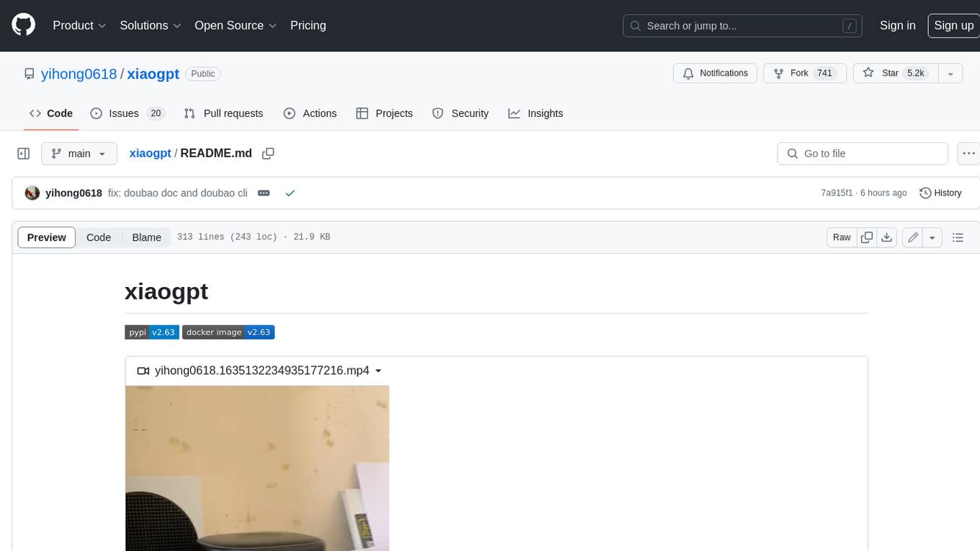Open the pypi v2.63 badge
The height and width of the screenshot is (551, 980).
point(152,332)
